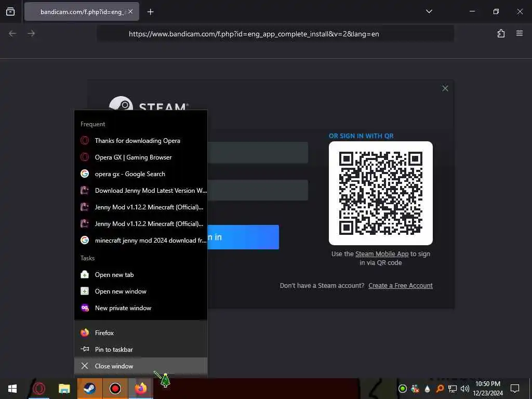Click the Google icon beside 'opera gx - Google Search'
The image size is (532, 399).
point(85,174)
